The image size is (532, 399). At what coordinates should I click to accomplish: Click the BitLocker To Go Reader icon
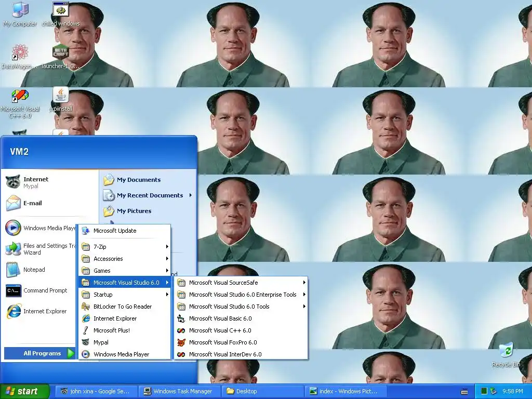tap(86, 307)
